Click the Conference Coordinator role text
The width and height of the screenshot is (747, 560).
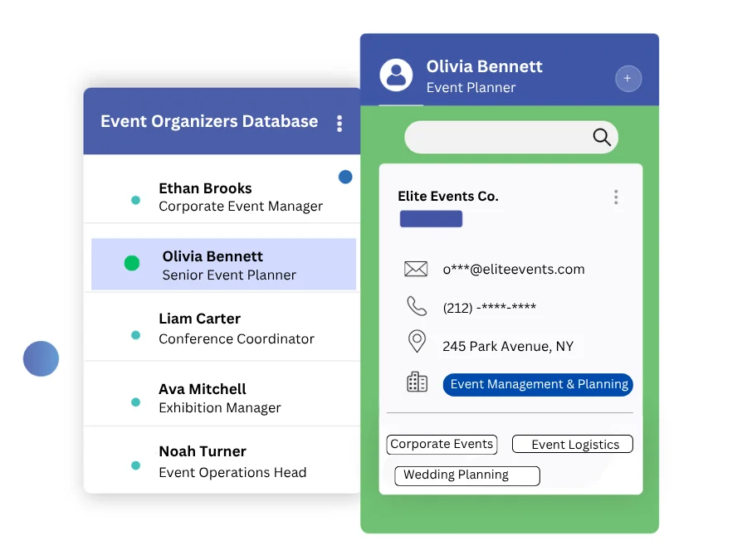click(237, 339)
